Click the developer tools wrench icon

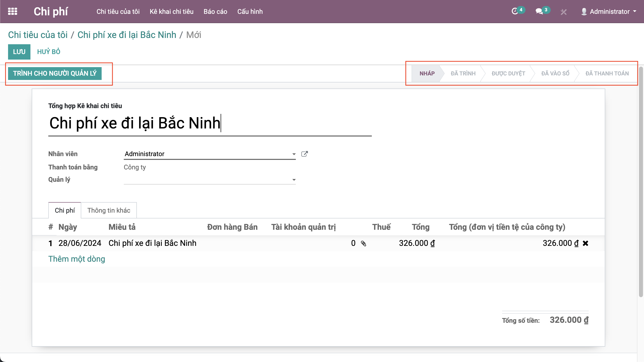563,12
